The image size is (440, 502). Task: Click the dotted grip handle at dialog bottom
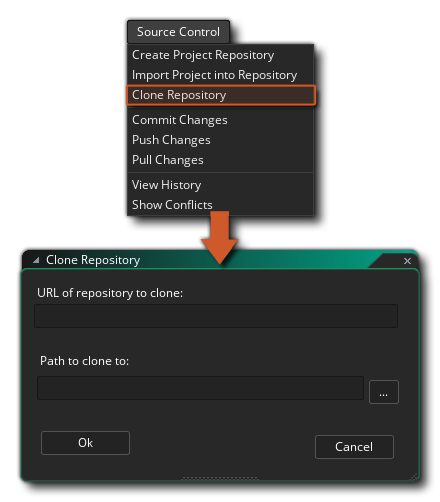tap(220, 479)
